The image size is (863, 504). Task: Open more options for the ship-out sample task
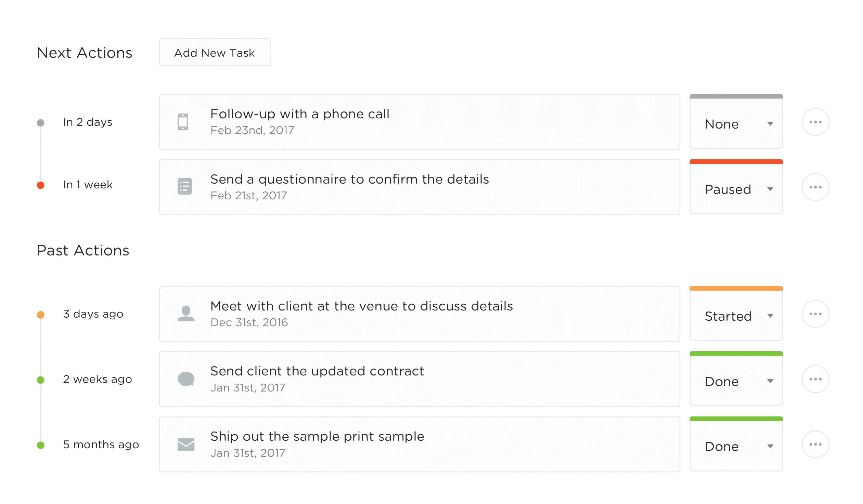pos(816,445)
